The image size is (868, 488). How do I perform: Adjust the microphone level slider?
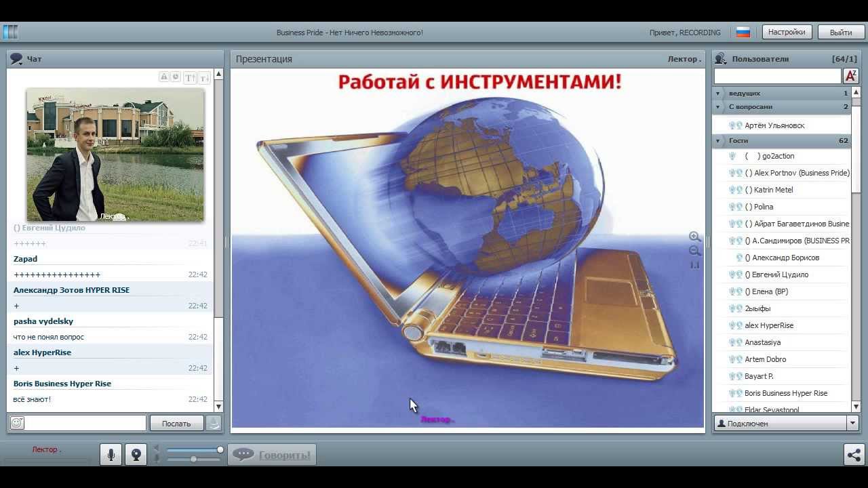tap(195, 459)
